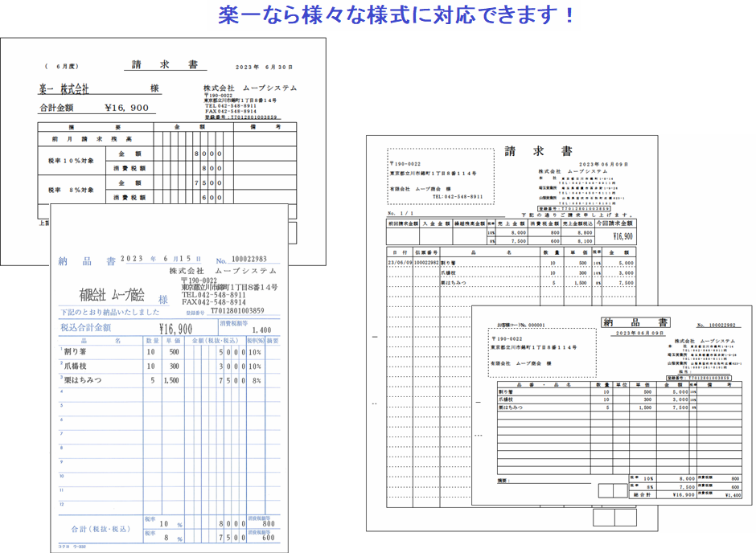756x553 pixels.
Task: Click ¥16,900 on the blue delivery slip
Action: 175,329
